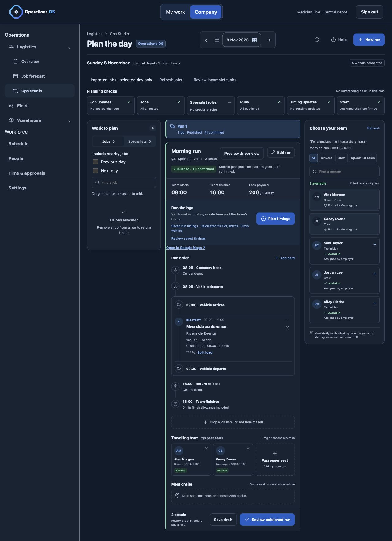Viewport: 392px width, 541px height.
Task: Open Plan timings
Action: pos(276,219)
